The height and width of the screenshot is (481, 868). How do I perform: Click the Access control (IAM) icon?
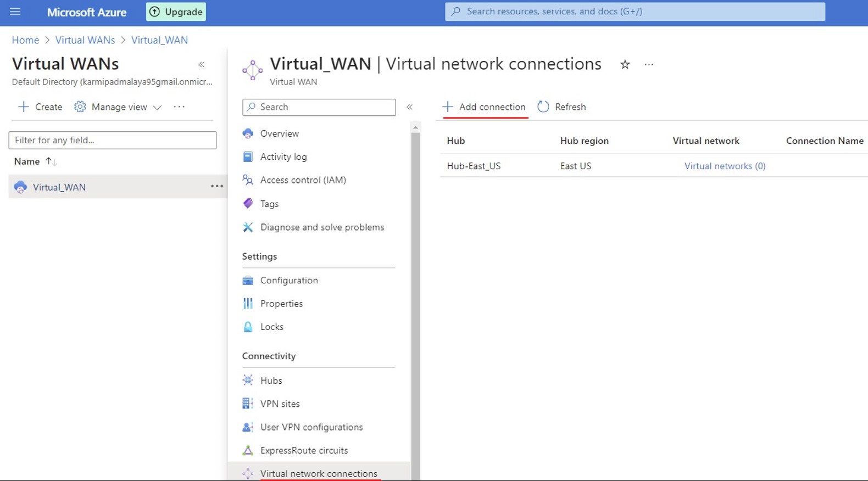point(248,180)
